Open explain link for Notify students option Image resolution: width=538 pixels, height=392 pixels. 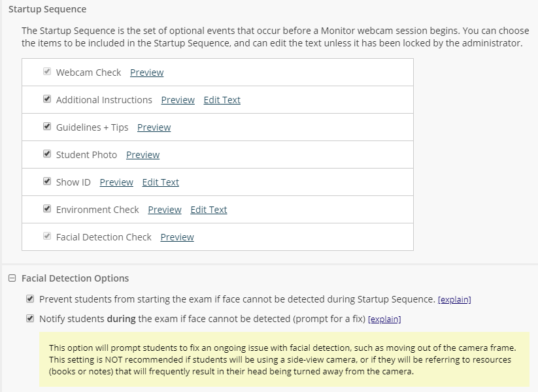384,319
